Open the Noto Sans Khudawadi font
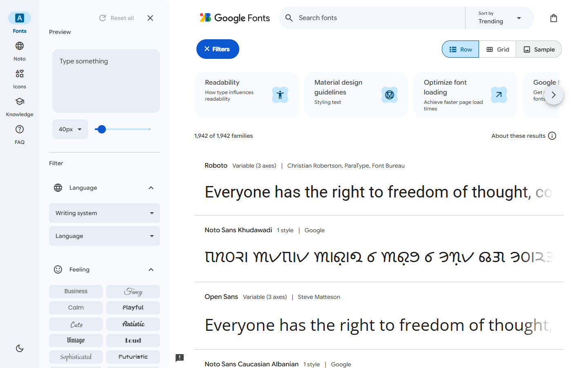The width and height of the screenshot is (588, 368). [x=238, y=230]
